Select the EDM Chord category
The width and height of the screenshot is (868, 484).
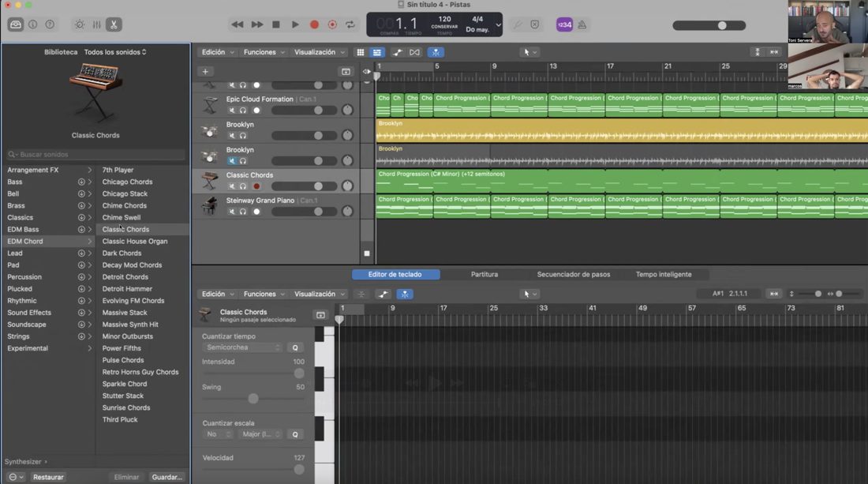(x=48, y=242)
